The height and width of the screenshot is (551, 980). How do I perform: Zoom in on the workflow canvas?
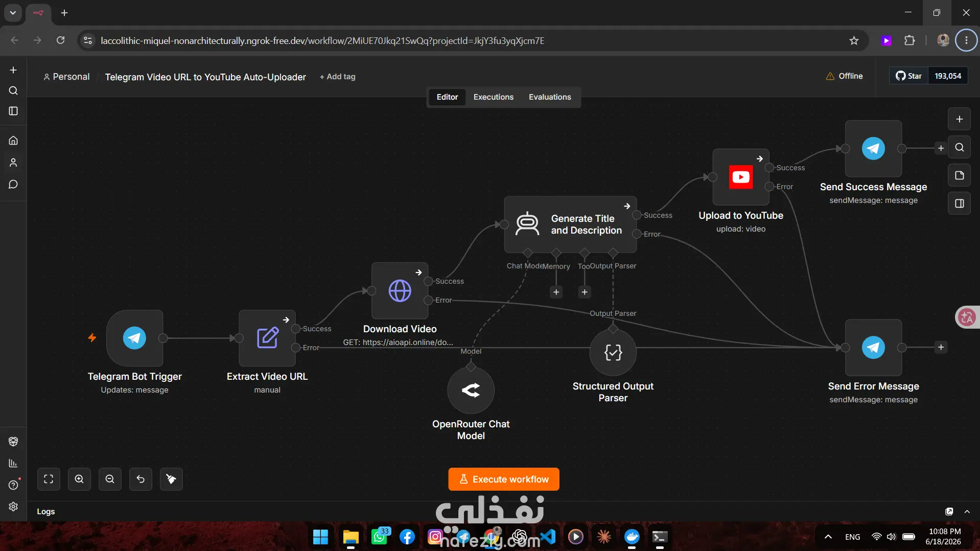[79, 479]
